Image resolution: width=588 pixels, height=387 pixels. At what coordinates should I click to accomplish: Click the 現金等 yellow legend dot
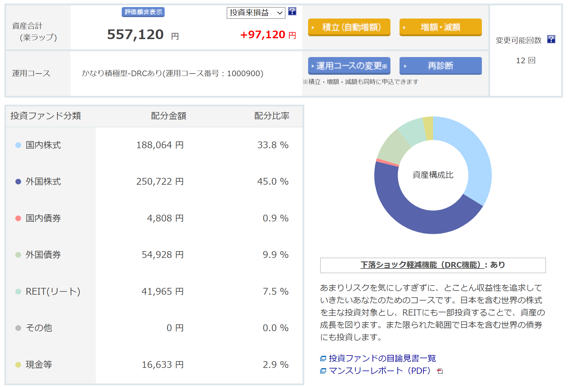coord(18,365)
